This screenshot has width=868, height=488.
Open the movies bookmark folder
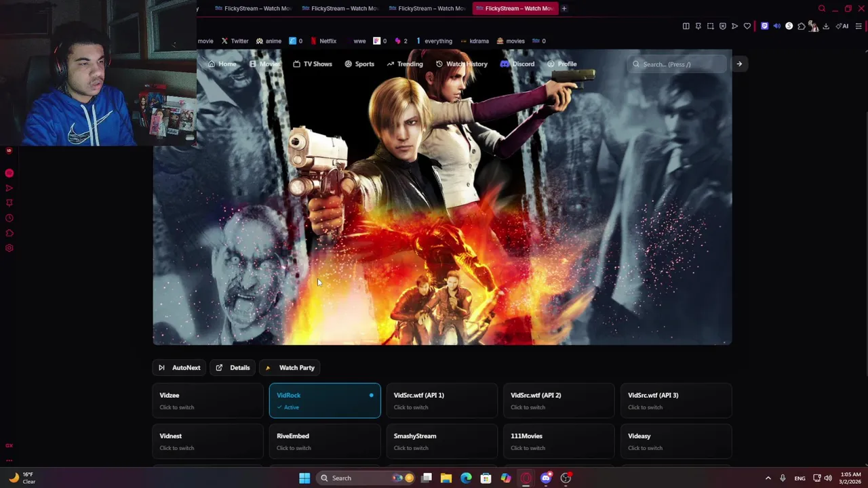click(x=511, y=41)
